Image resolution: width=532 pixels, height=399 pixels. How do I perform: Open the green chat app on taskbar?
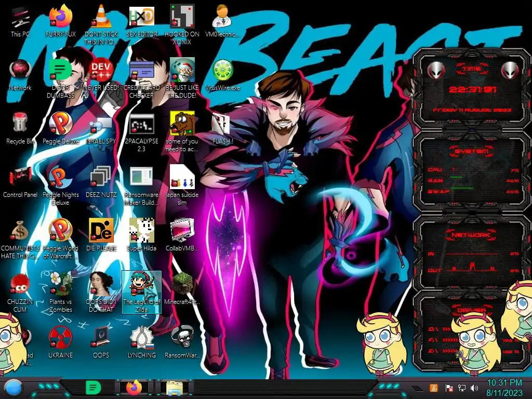click(x=93, y=388)
